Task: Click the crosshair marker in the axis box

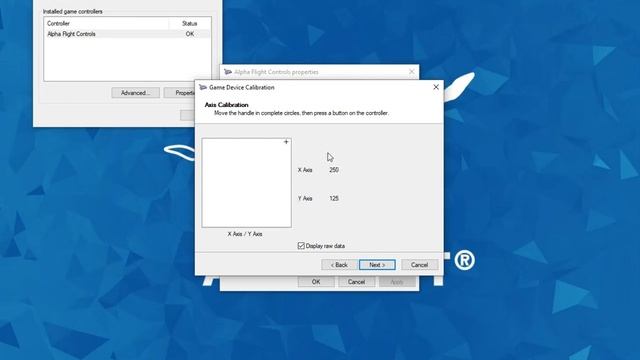Action: pos(286,142)
